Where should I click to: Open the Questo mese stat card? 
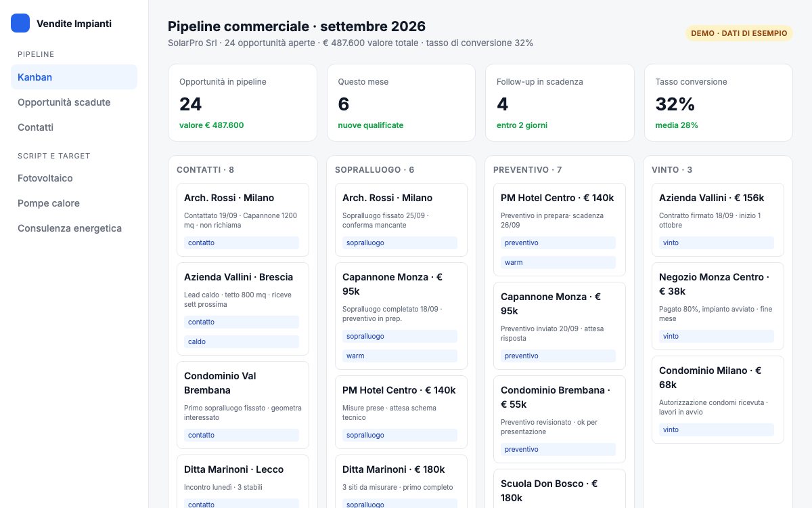pyautogui.click(x=401, y=103)
